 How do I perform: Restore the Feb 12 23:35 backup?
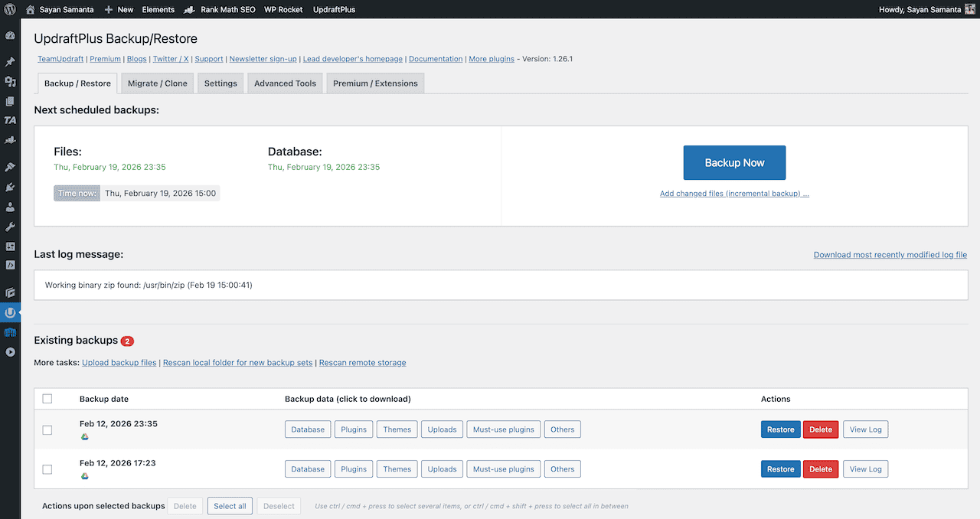coord(781,429)
